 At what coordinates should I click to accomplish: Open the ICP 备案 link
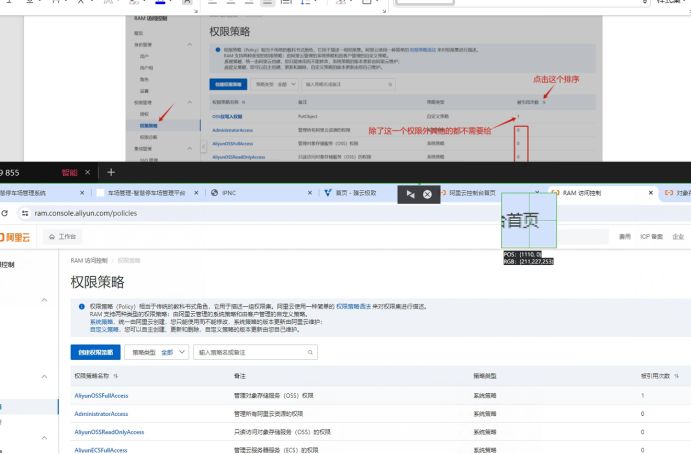pyautogui.click(x=651, y=237)
